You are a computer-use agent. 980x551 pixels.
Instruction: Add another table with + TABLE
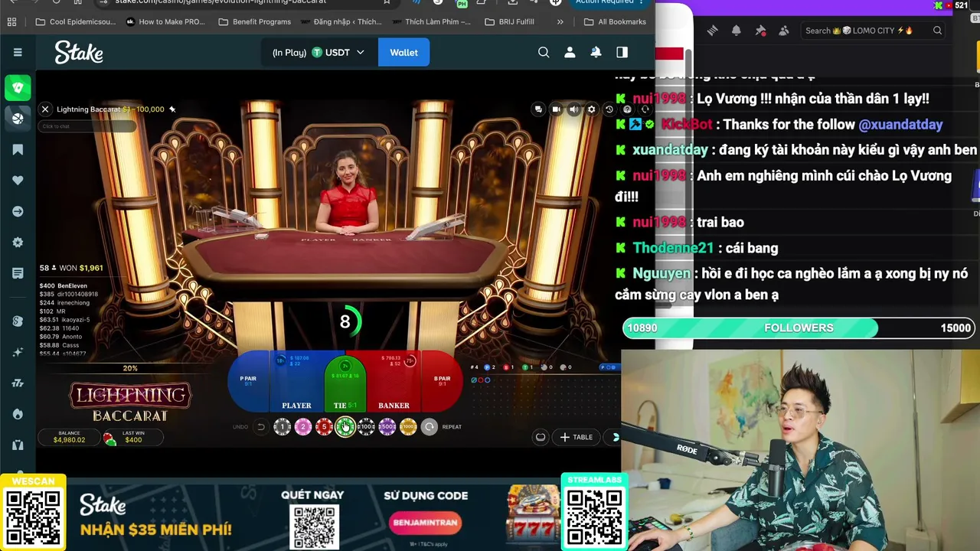[577, 437]
